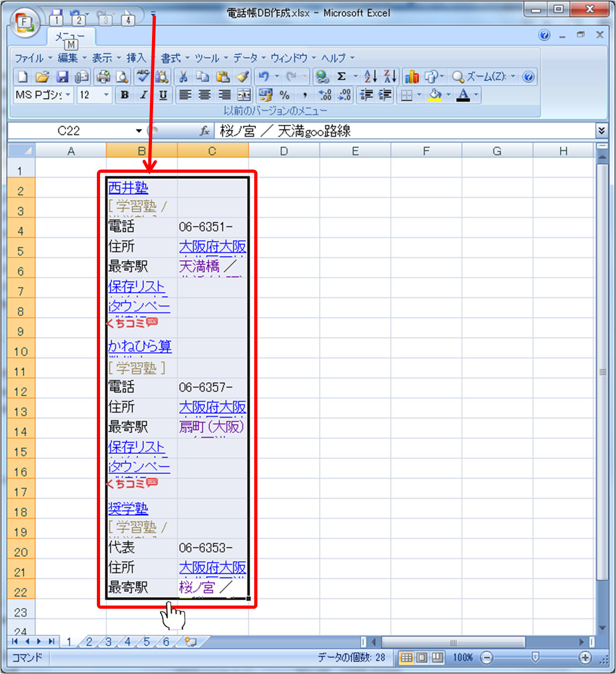Viewport: 616px width, 674px height.
Task: Open the chart wizard icon
Action: (x=412, y=77)
